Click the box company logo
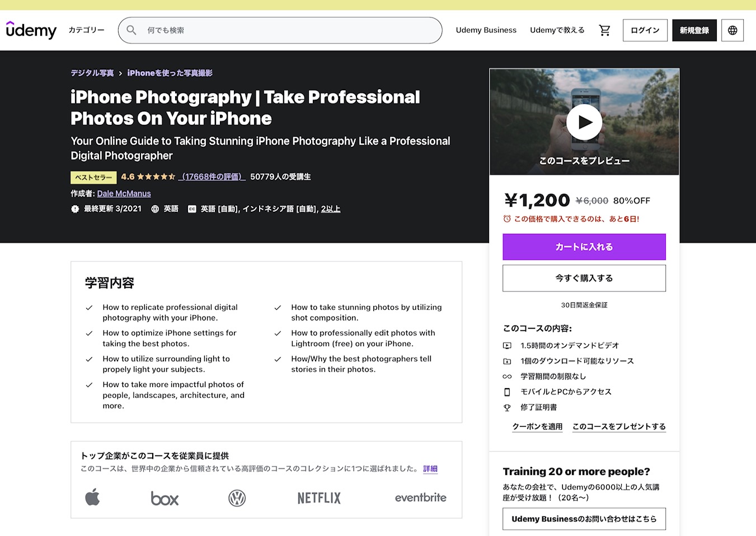Image resolution: width=756 pixels, height=536 pixels. (x=165, y=498)
